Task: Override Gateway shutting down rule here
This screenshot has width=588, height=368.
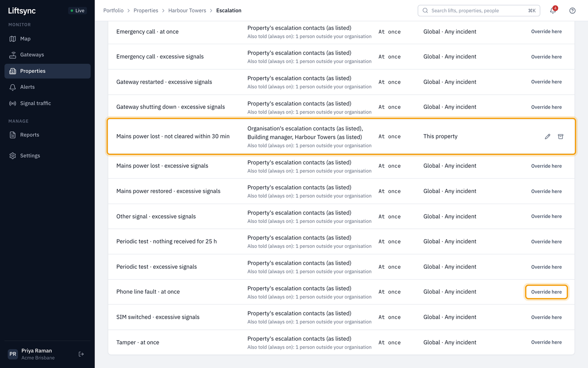Action: tap(546, 107)
